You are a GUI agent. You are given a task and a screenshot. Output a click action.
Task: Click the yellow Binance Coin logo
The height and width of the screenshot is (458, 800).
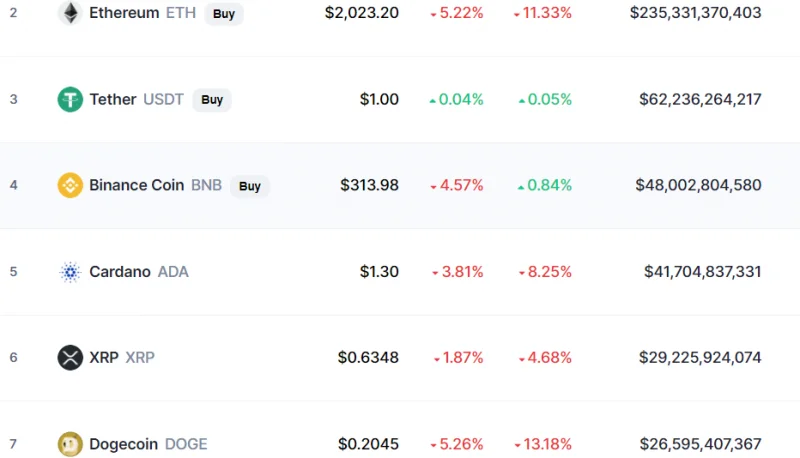tap(70, 185)
